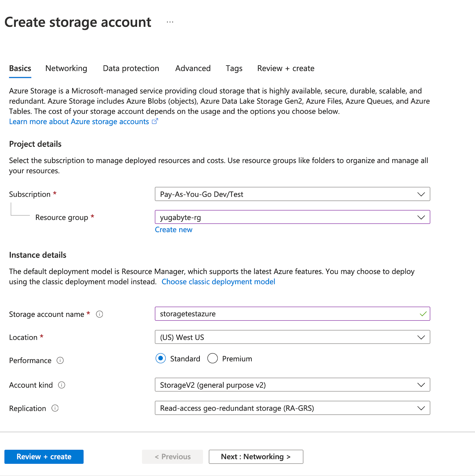475x476 pixels.
Task: Open the Resource group dropdown
Action: tap(292, 217)
